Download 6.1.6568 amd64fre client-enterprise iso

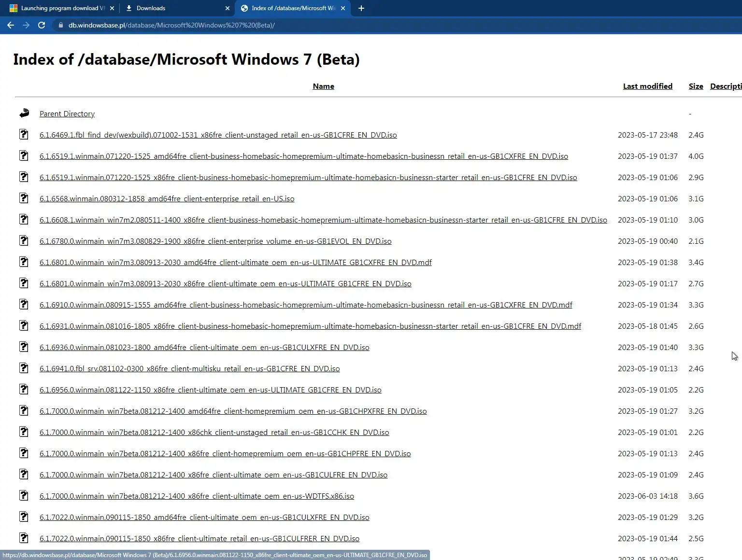coord(167,199)
